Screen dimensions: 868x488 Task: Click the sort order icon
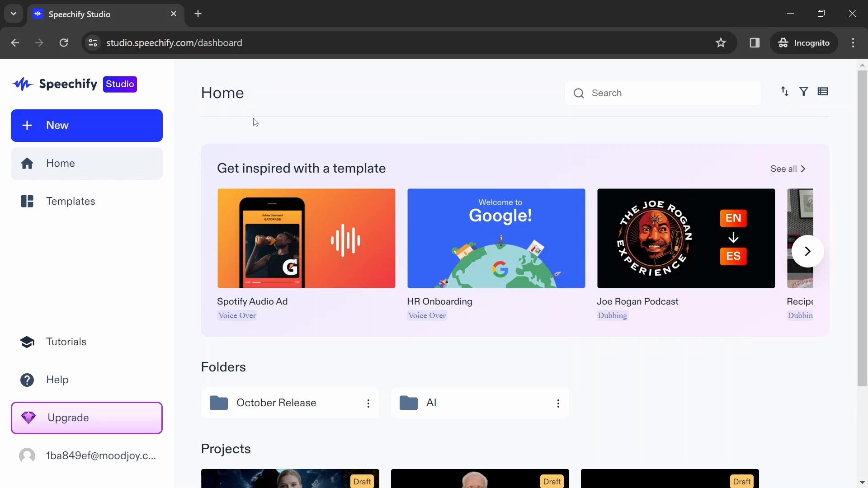click(x=785, y=91)
